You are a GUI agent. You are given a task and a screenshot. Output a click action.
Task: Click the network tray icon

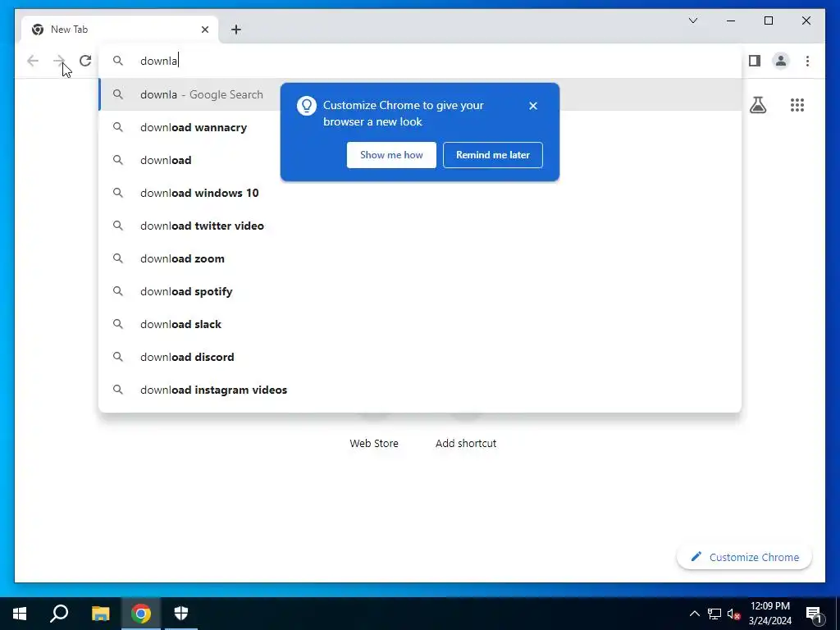tap(714, 614)
